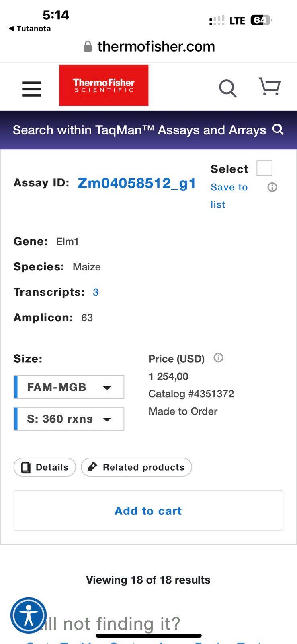The width and height of the screenshot is (297, 644).
Task: Show Price (USD) info tooltip
Action: pyautogui.click(x=218, y=358)
